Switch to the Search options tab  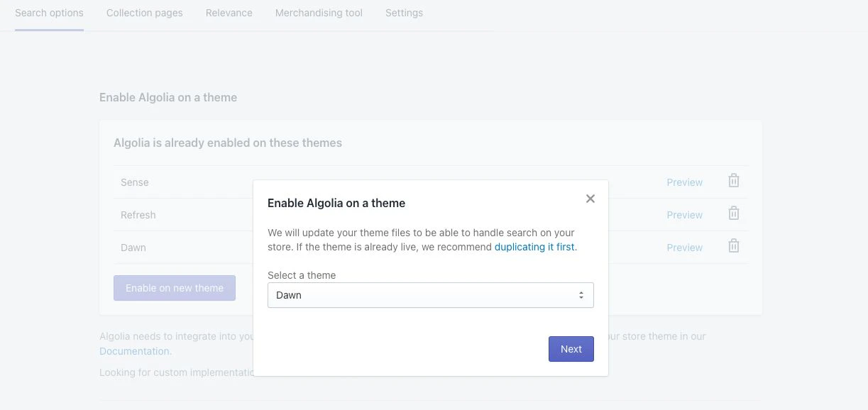[48, 12]
